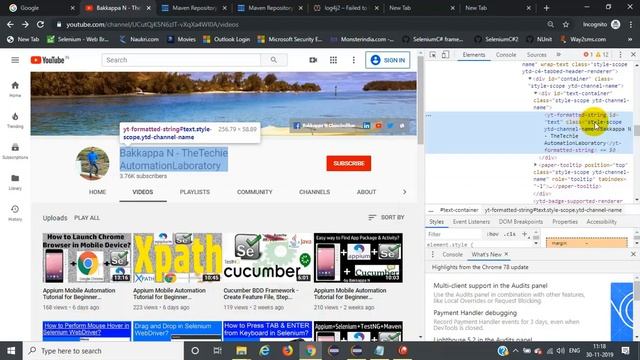Switch to DevTools Elements tab

[x=473, y=55]
